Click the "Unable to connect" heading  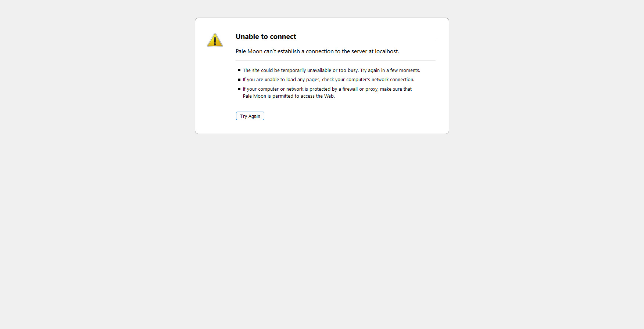coord(265,37)
